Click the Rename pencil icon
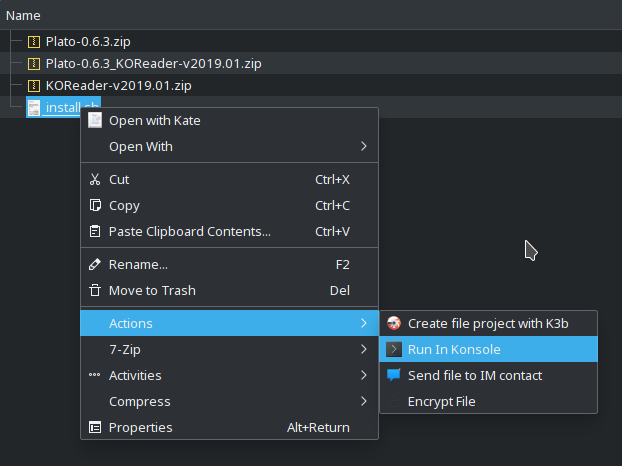Viewport: 622px width, 466px height. click(x=95, y=265)
